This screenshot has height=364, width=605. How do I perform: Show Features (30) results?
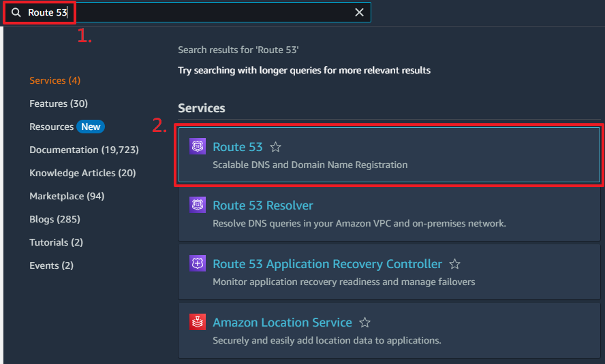tap(59, 103)
